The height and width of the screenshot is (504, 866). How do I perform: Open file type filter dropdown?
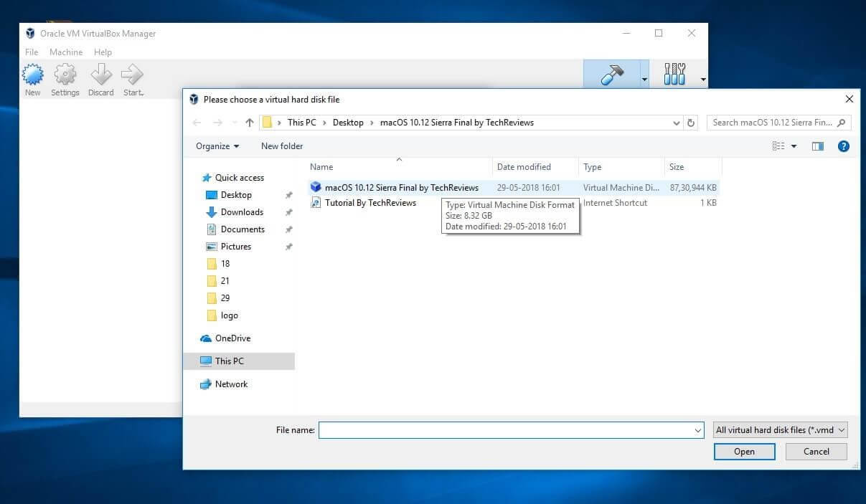781,430
